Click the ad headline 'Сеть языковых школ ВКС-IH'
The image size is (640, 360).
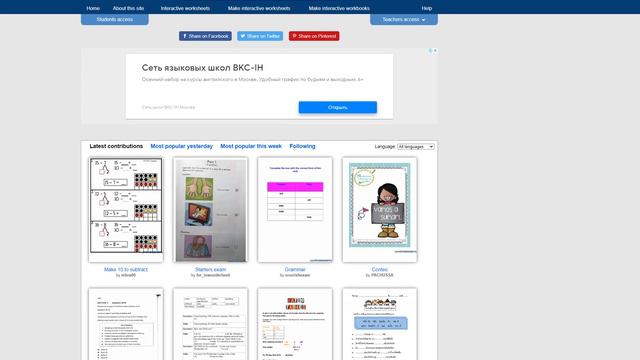click(202, 68)
